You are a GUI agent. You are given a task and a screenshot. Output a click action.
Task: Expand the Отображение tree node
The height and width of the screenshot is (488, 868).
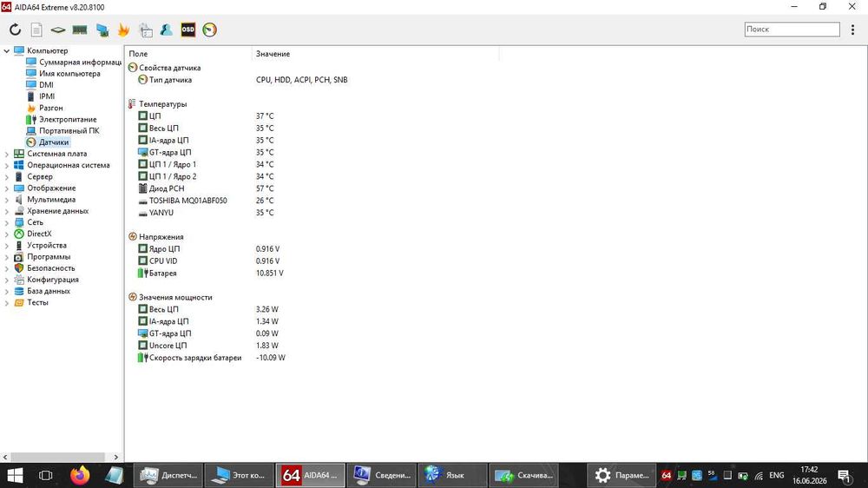[7, 188]
